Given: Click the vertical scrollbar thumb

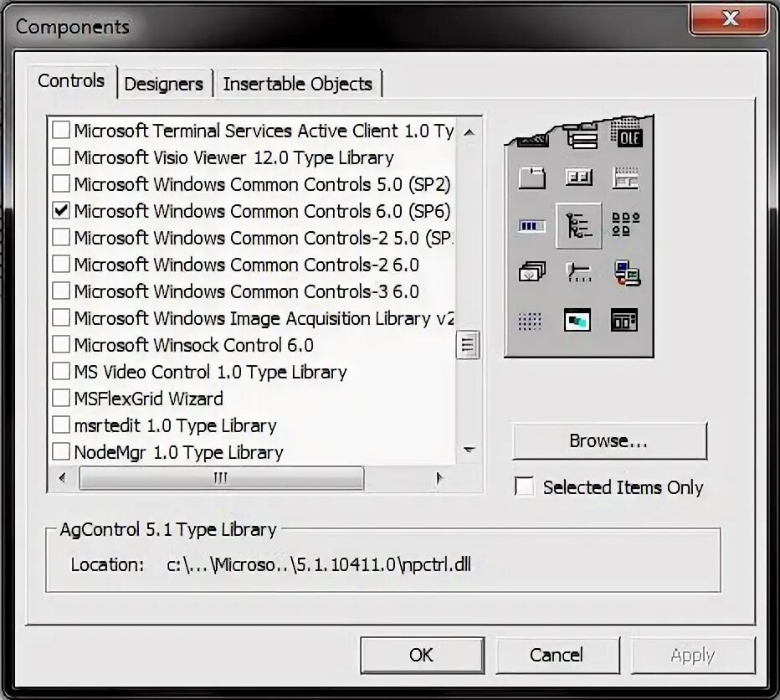Looking at the screenshot, I should click(x=468, y=344).
